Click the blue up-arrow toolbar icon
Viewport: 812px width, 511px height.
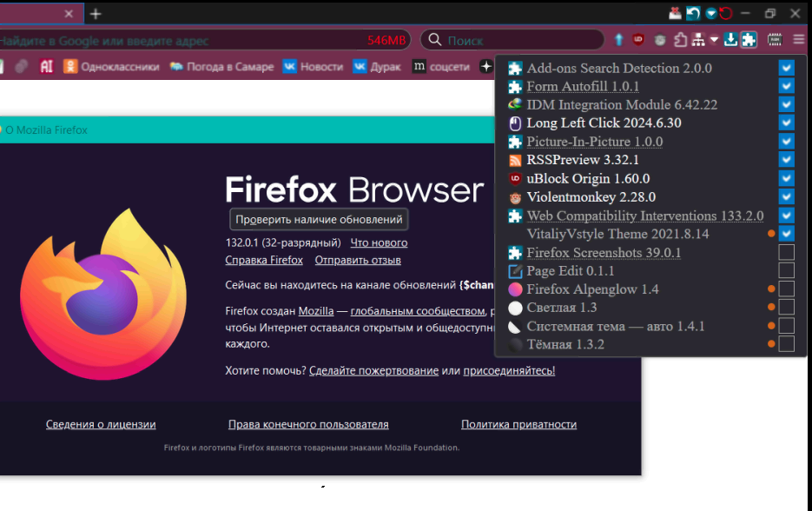pos(618,39)
